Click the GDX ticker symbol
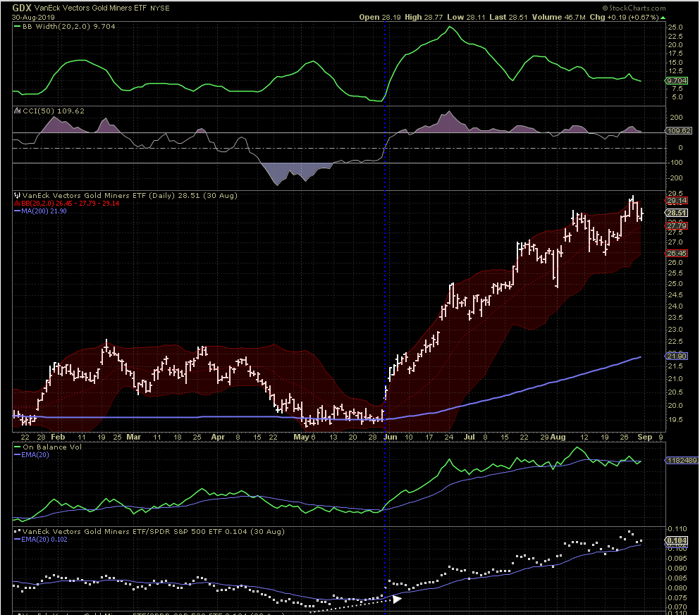The width and height of the screenshot is (700, 615). 21,8
